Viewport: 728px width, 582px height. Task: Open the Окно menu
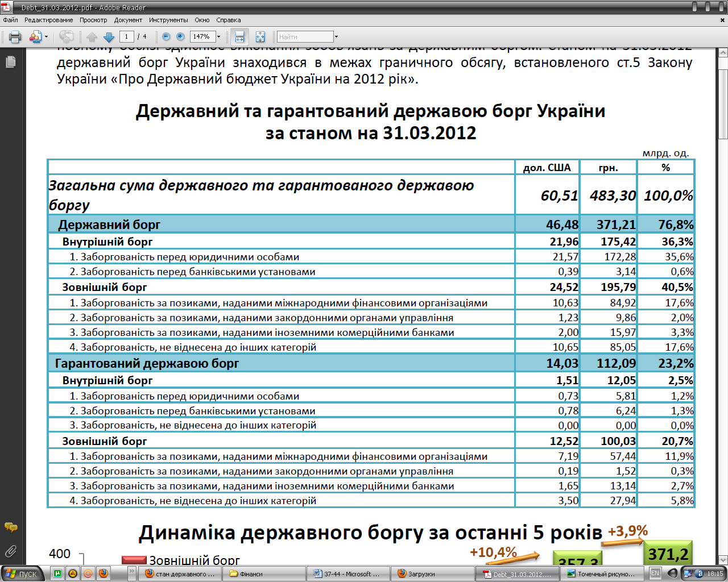click(x=202, y=20)
